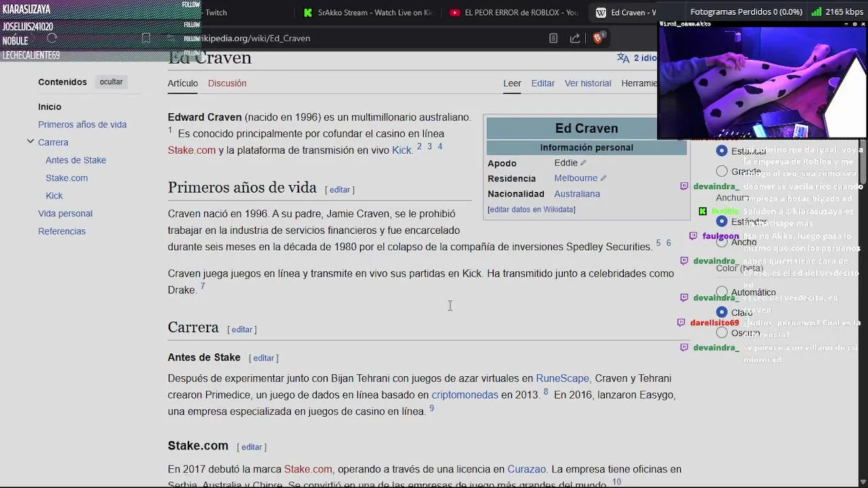The width and height of the screenshot is (868, 488).
Task: Select the Automático color radio
Action: coord(722,292)
